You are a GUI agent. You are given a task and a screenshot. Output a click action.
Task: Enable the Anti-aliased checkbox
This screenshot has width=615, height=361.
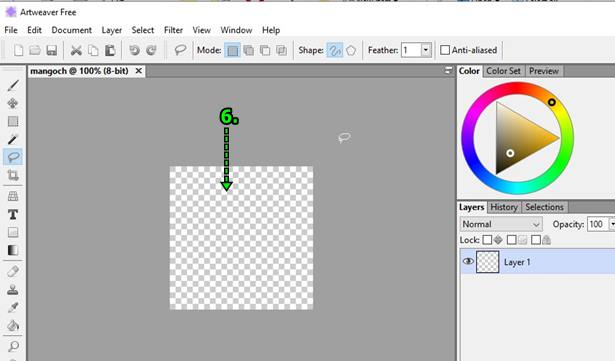[x=444, y=50]
